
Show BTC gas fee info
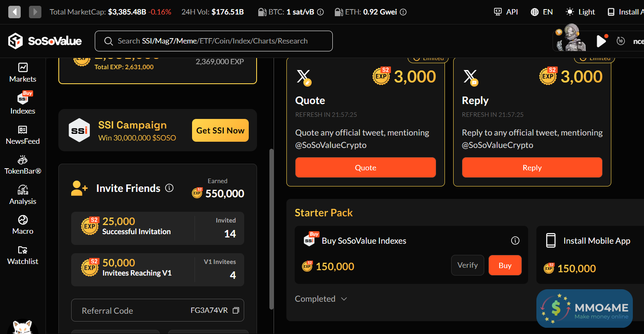coord(320,12)
